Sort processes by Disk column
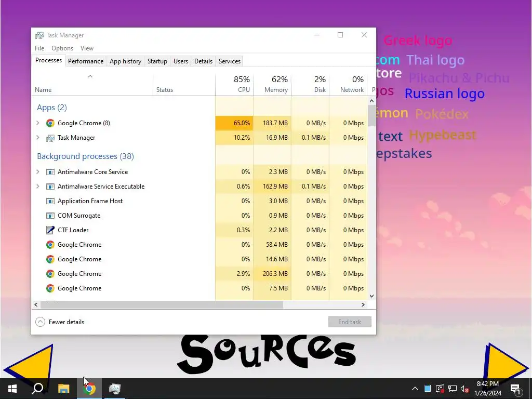This screenshot has height=399, width=532. click(x=311, y=85)
